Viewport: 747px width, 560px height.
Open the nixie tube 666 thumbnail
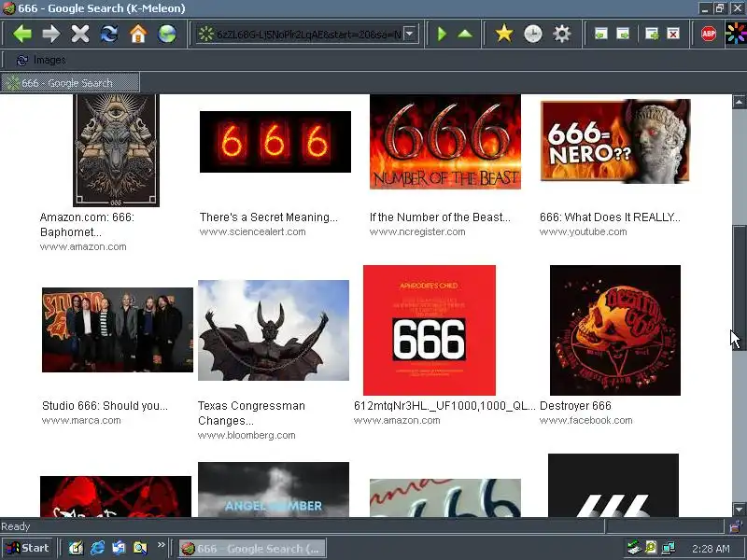tap(275, 142)
